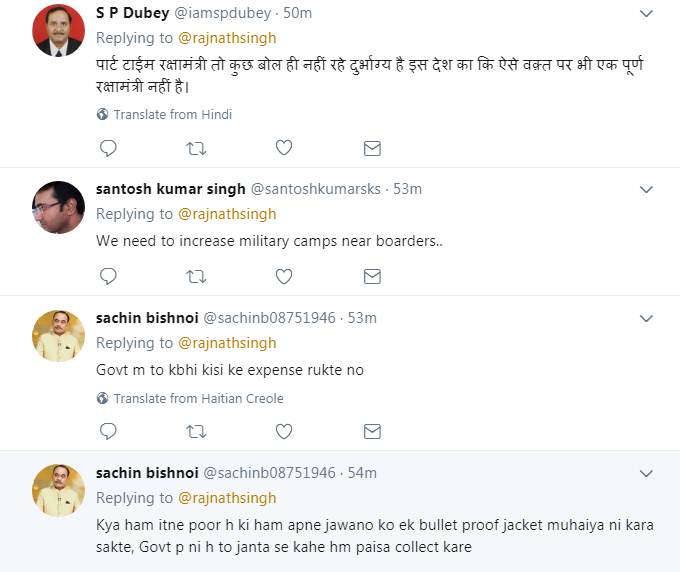Open @rajnathsingh mention in S P Dubey's reply
This screenshot has width=680, height=572.
pyautogui.click(x=227, y=38)
